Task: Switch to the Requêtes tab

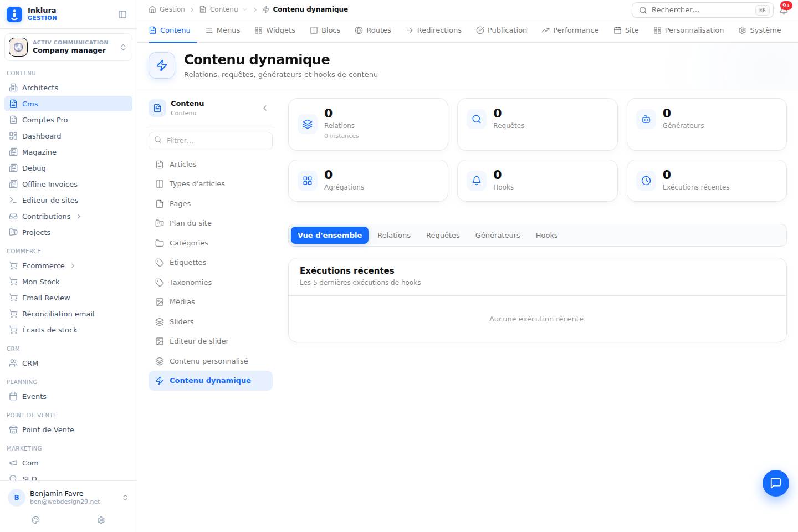Action: 443,236
